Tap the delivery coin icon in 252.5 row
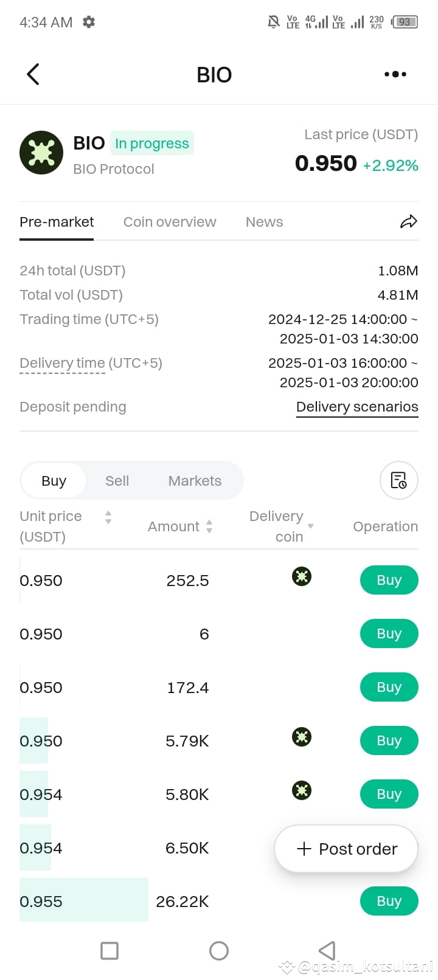The width and height of the screenshot is (438, 980). (x=302, y=576)
